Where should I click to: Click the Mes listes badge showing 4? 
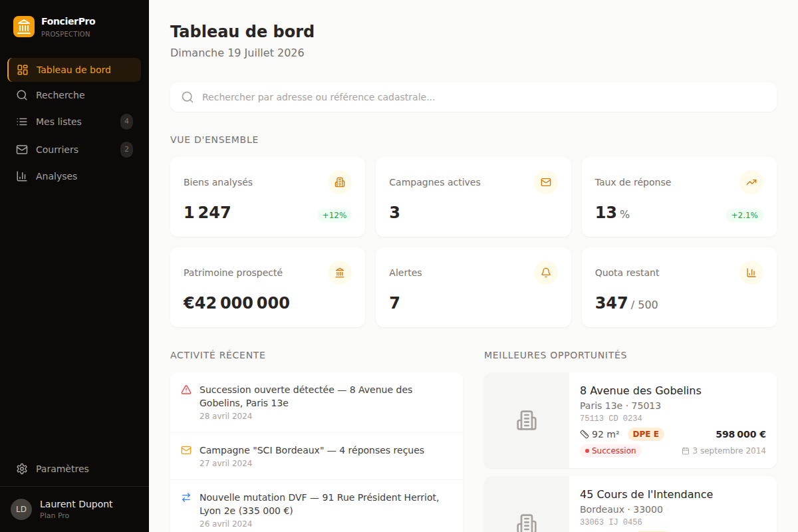click(x=126, y=122)
